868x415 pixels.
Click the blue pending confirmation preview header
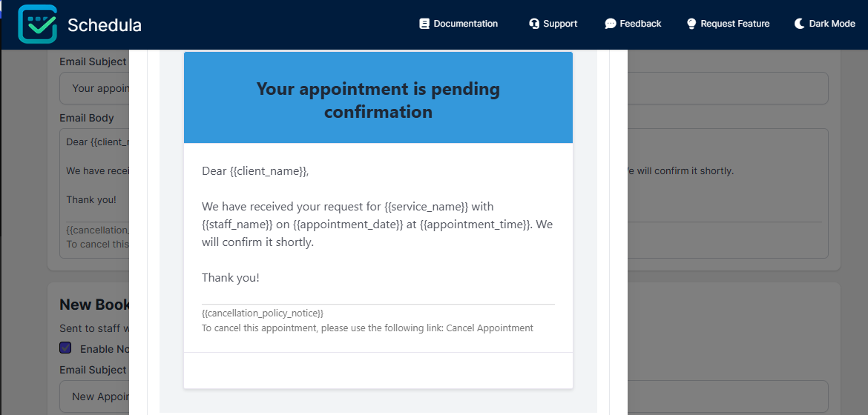(x=378, y=100)
